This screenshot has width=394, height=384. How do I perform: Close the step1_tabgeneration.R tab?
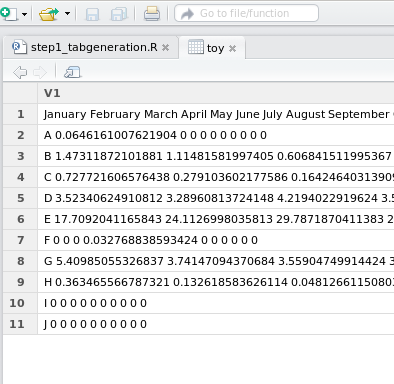click(165, 48)
